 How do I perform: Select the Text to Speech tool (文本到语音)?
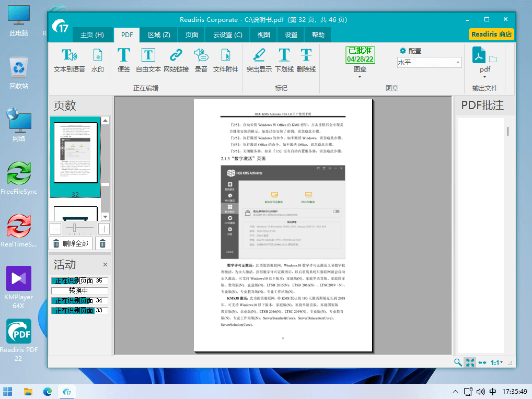69,60
